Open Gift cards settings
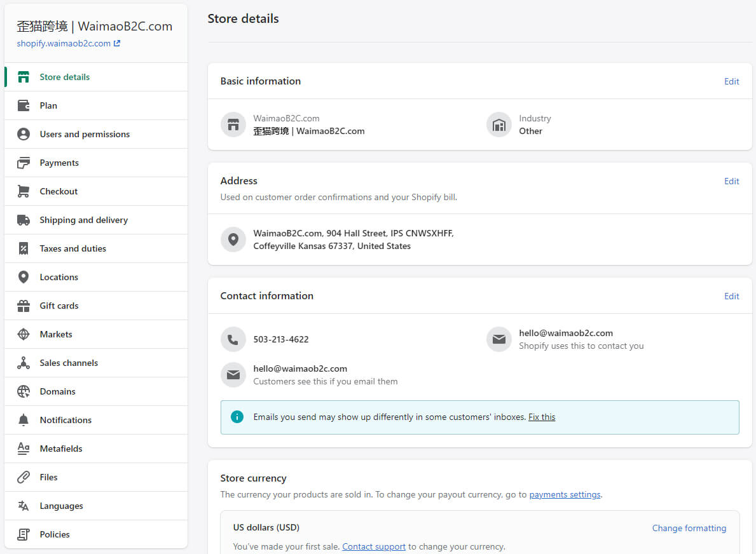The image size is (756, 554). (x=96, y=306)
